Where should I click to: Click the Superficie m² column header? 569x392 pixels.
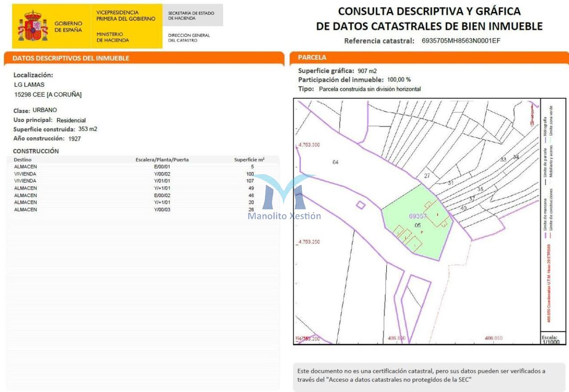[249, 160]
